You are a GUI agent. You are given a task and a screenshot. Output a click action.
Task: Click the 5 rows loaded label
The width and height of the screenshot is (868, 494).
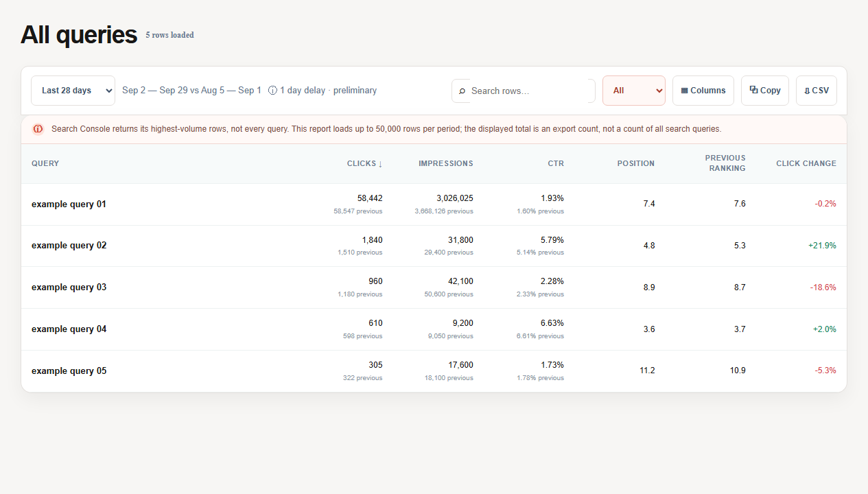169,35
